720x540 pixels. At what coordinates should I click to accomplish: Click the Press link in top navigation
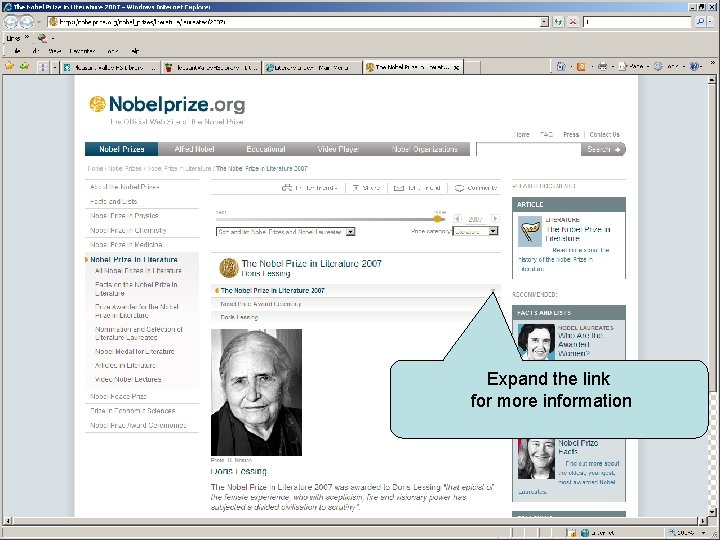pyautogui.click(x=571, y=135)
